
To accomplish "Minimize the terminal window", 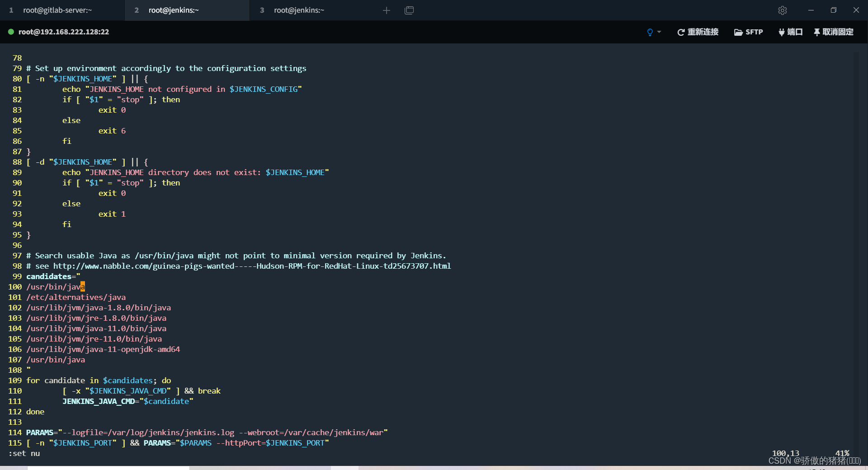I will click(x=811, y=10).
